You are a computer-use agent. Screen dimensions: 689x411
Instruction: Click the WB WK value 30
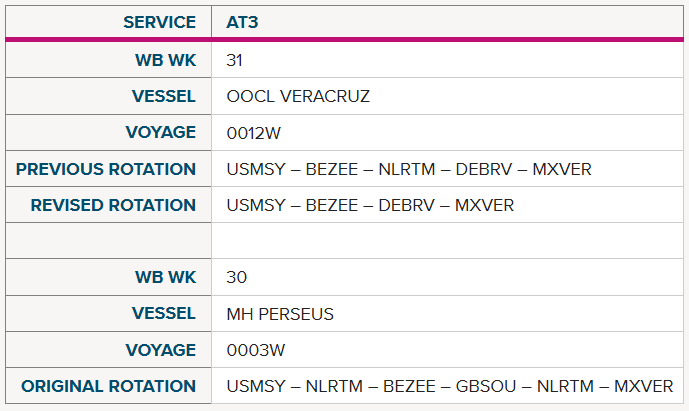236,277
